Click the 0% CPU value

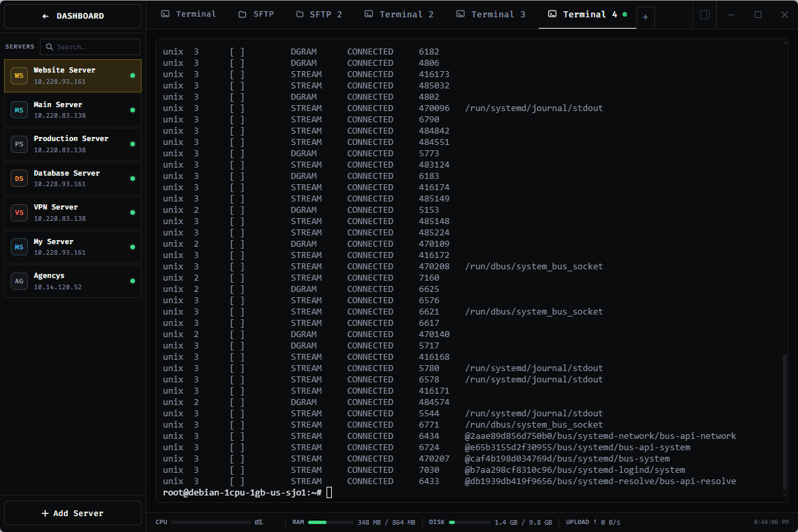(259, 522)
